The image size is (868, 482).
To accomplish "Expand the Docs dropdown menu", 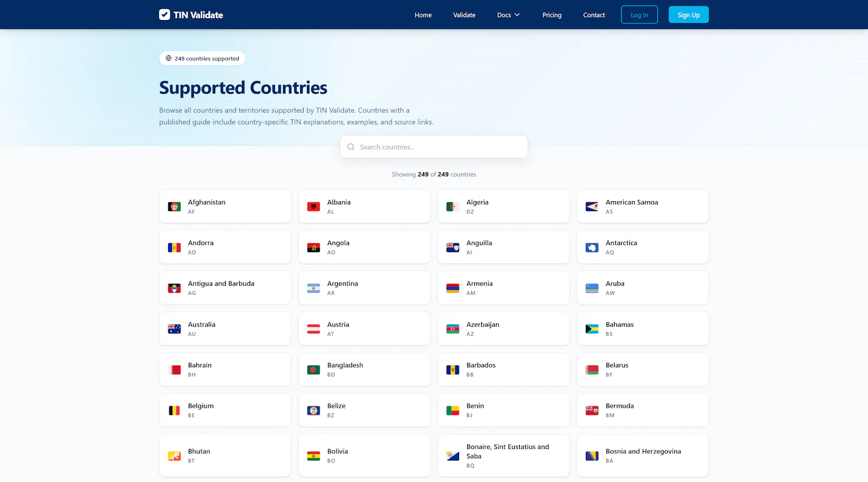I will coord(508,15).
